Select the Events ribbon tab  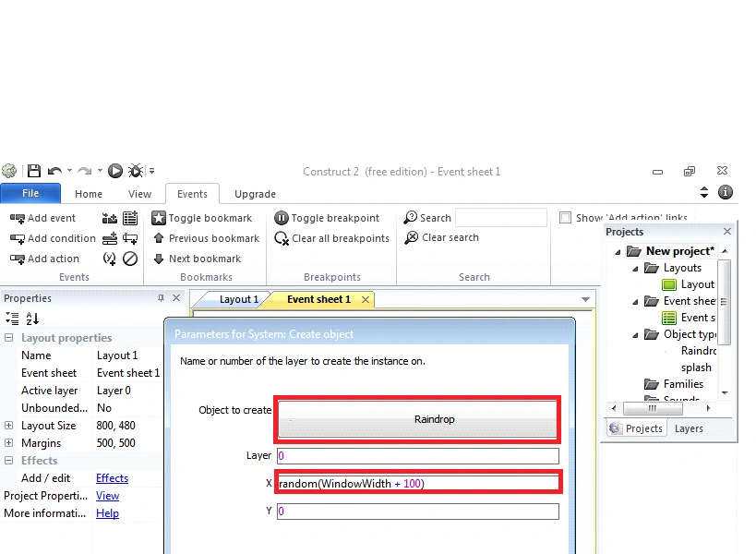192,194
